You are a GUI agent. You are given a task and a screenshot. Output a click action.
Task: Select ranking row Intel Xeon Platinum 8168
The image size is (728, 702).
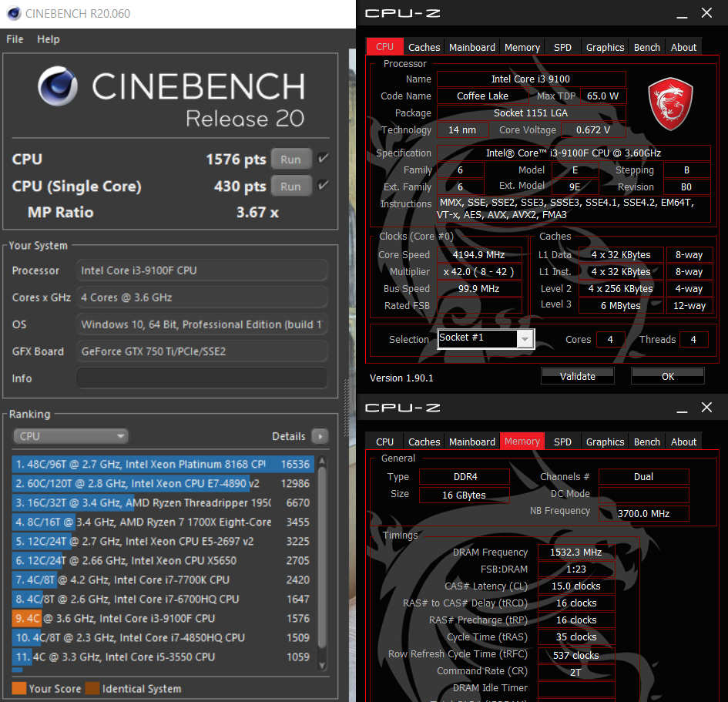point(163,465)
